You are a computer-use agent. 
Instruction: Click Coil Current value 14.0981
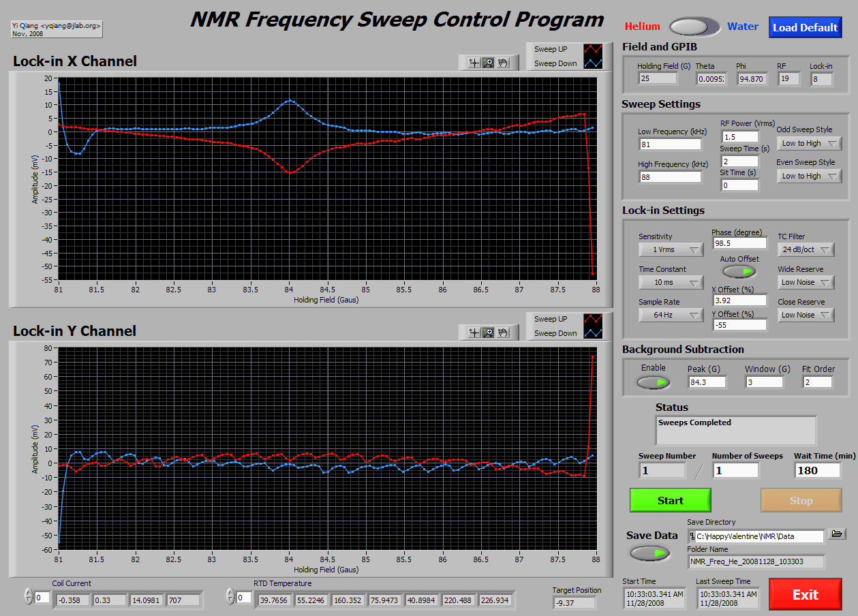pos(146,600)
